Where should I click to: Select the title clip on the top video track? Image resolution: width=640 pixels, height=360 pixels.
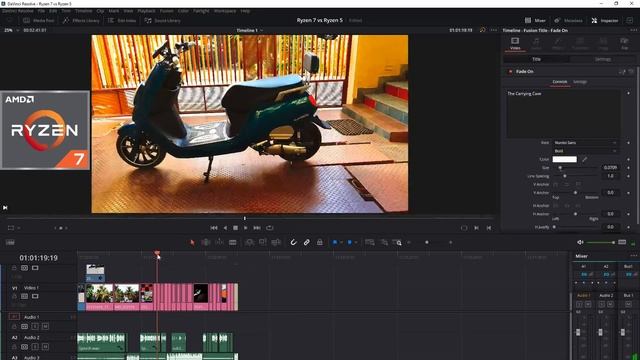(x=95, y=273)
